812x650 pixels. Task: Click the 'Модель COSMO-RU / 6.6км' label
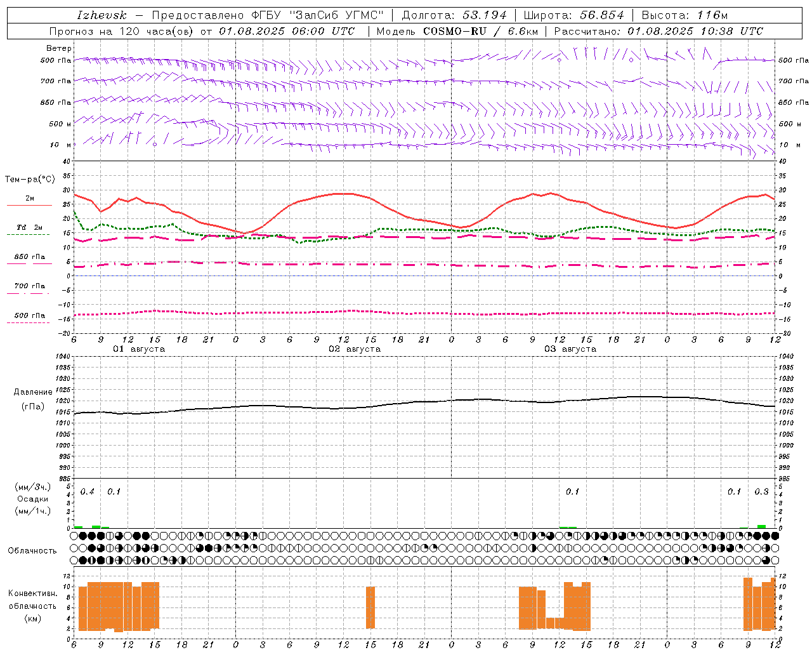(457, 31)
